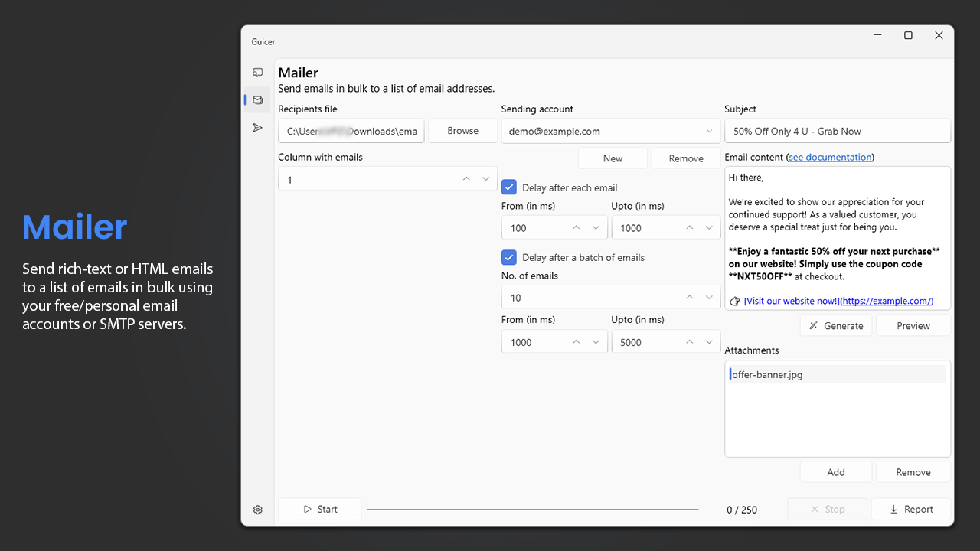Increase the No. of emails value
Viewport: 980px width, 551px height.
pyautogui.click(x=690, y=298)
